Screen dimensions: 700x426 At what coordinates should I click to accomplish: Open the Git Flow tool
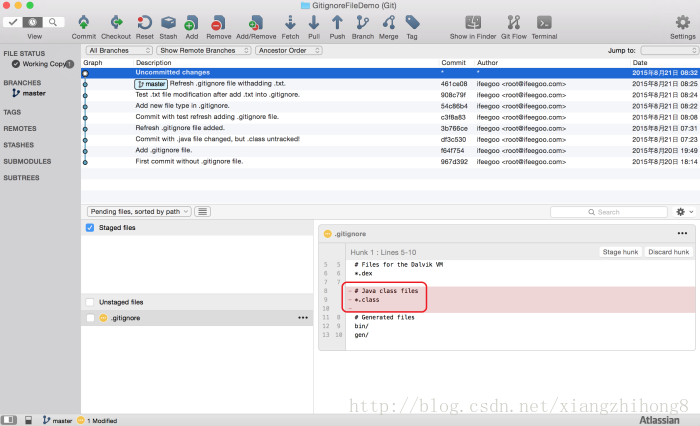tap(513, 22)
